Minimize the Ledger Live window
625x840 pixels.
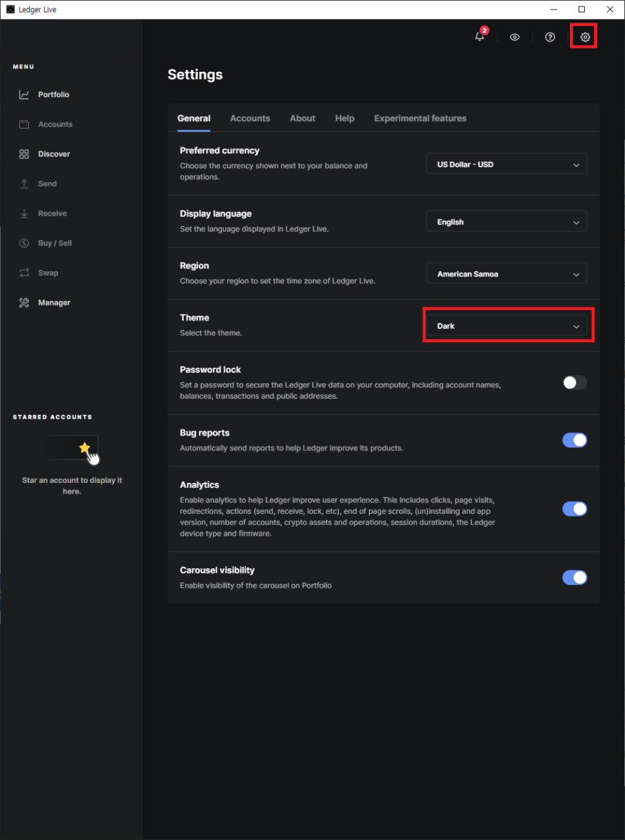click(554, 9)
